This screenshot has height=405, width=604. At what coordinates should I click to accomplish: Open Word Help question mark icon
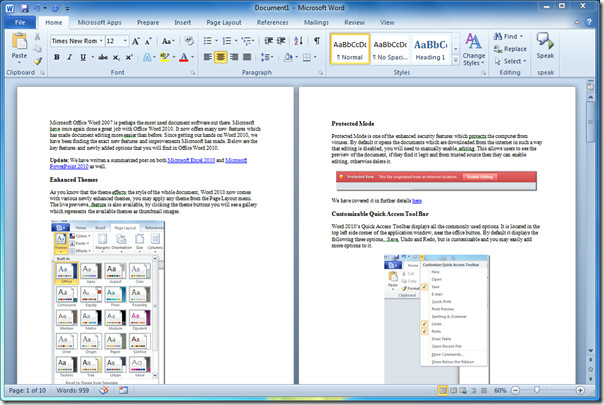pyautogui.click(x=589, y=22)
